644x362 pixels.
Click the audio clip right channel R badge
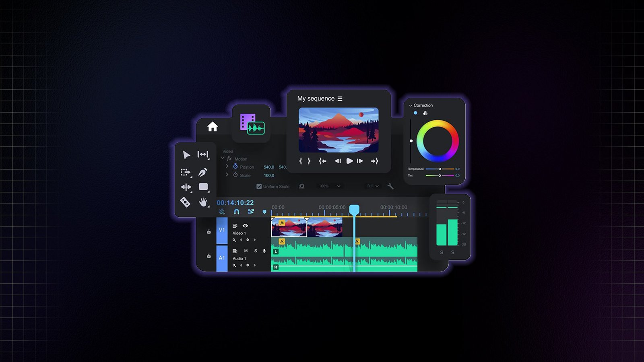[x=276, y=267]
